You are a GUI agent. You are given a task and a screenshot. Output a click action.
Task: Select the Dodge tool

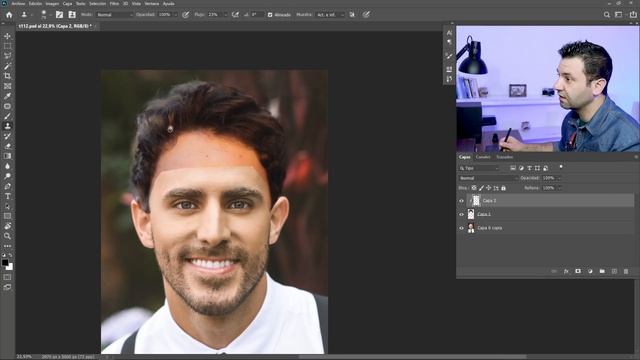(7, 176)
